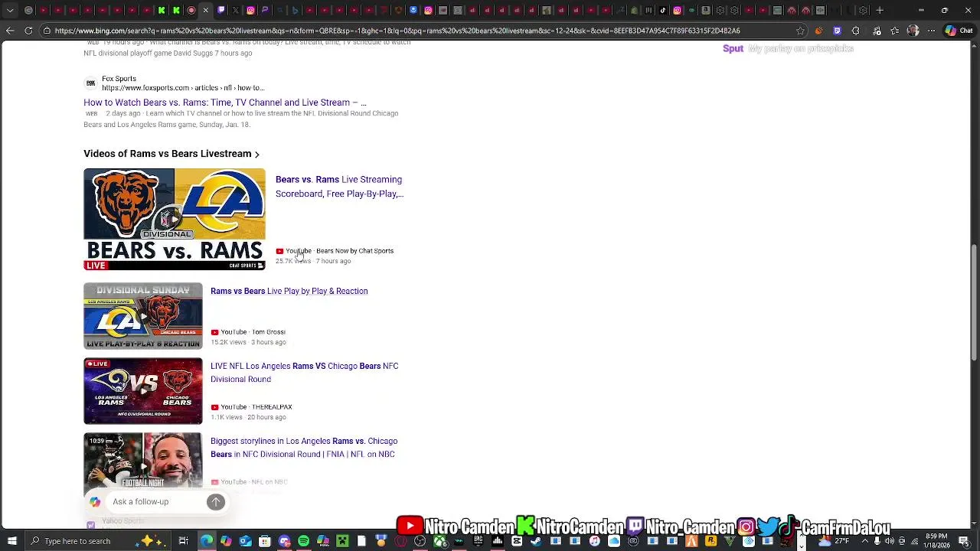Expand Videos of Rams vs Bears Livestream
This screenshot has width=980, height=551.
tap(171, 154)
